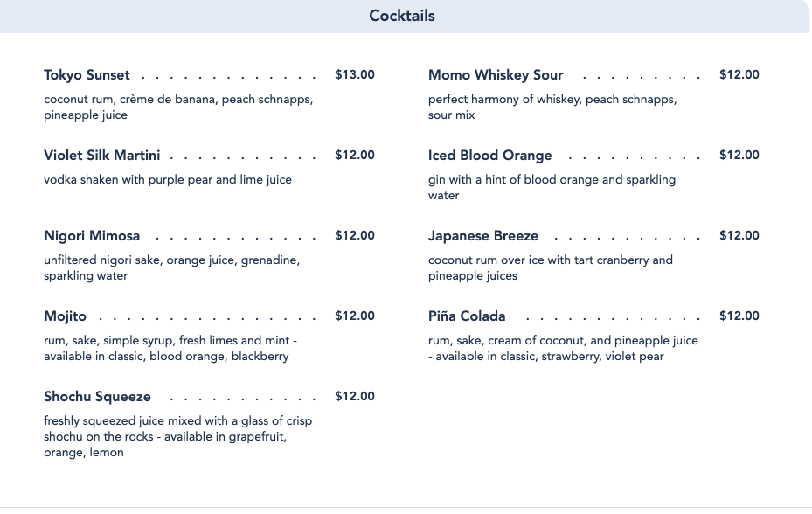
Task: Click the Piña Colada heading
Action: tap(467, 316)
